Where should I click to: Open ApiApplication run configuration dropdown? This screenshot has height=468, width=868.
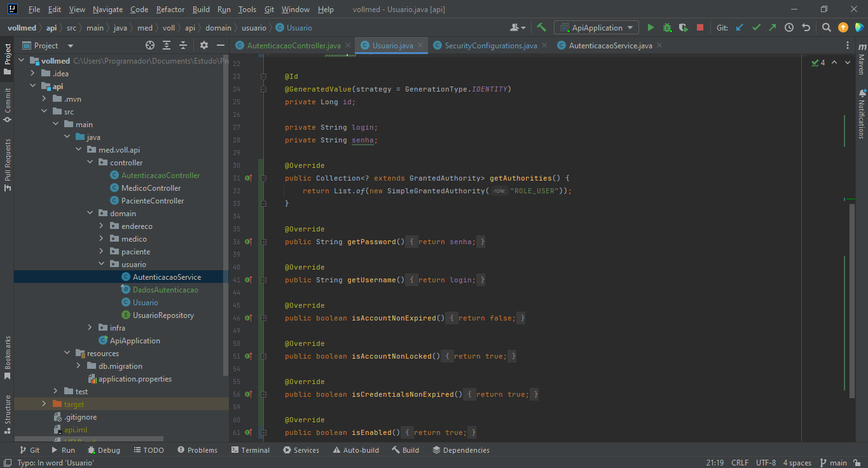coord(596,27)
